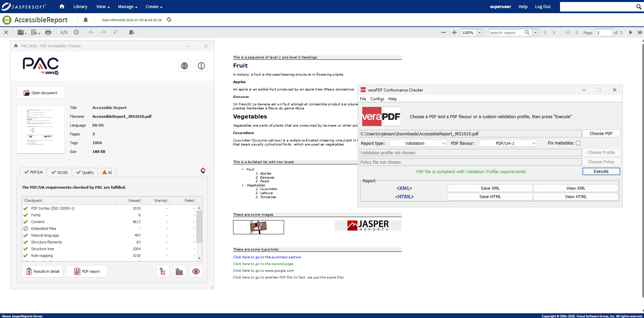The width and height of the screenshot is (644, 318).
Task: Open the Report type Validation dropdown
Action: click(x=418, y=143)
